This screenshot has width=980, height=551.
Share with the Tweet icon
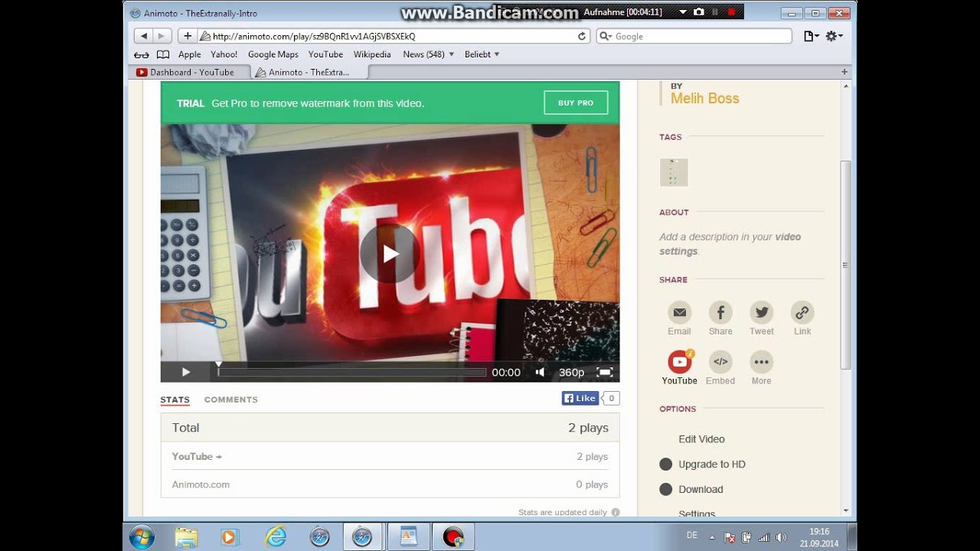pos(761,313)
